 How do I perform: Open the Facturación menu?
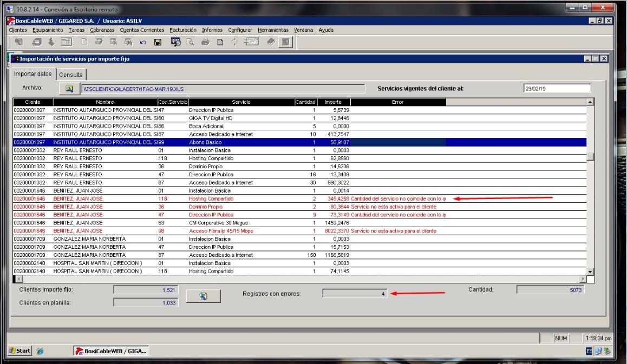coord(183,30)
